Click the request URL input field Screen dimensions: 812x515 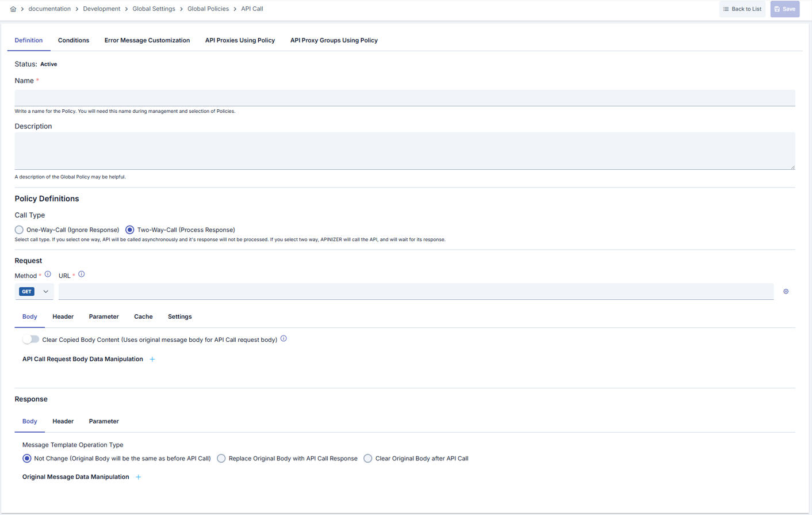point(416,292)
